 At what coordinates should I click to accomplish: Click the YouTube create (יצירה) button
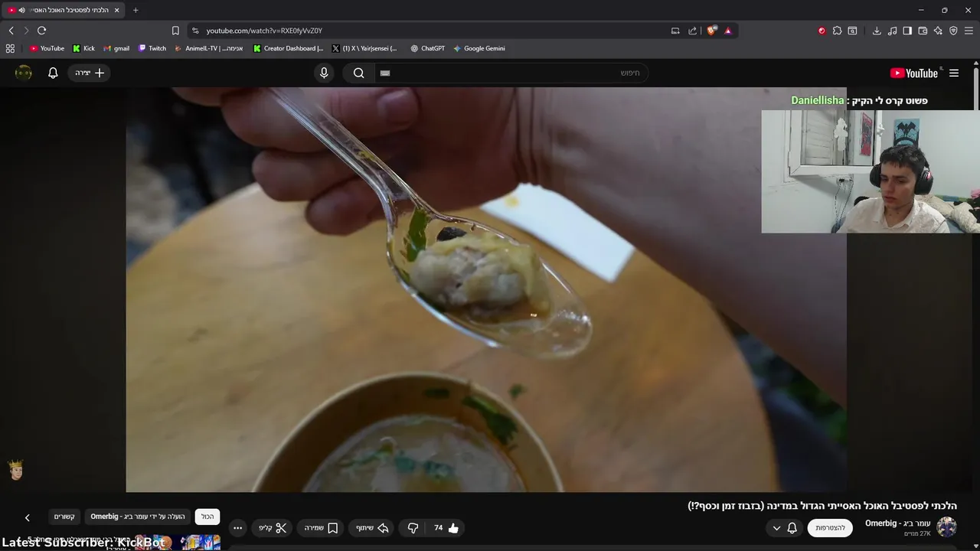[90, 73]
